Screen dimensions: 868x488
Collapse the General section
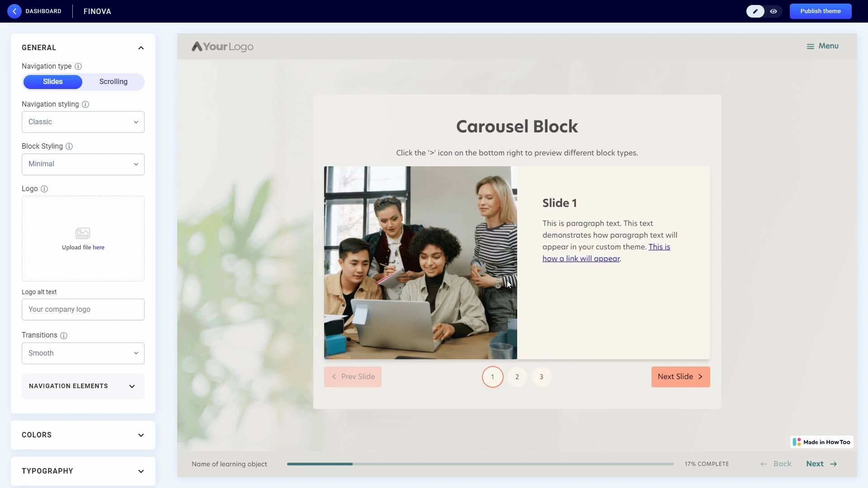pos(141,47)
